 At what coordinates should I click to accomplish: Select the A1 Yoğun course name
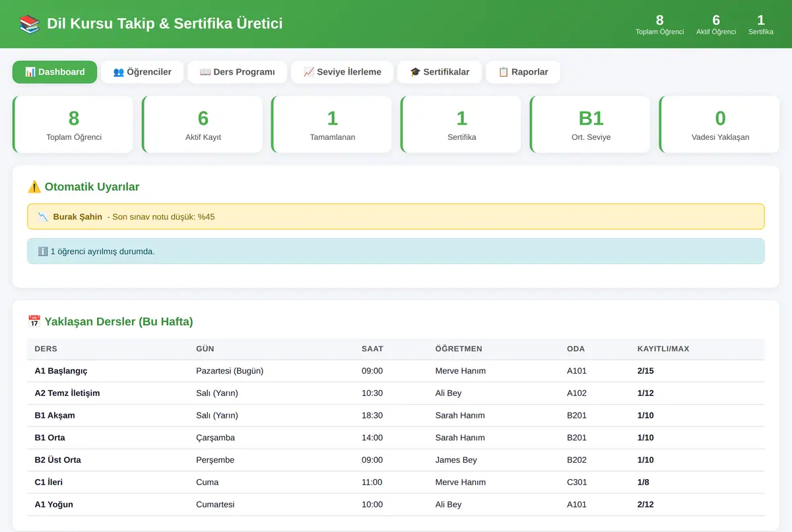(x=54, y=505)
